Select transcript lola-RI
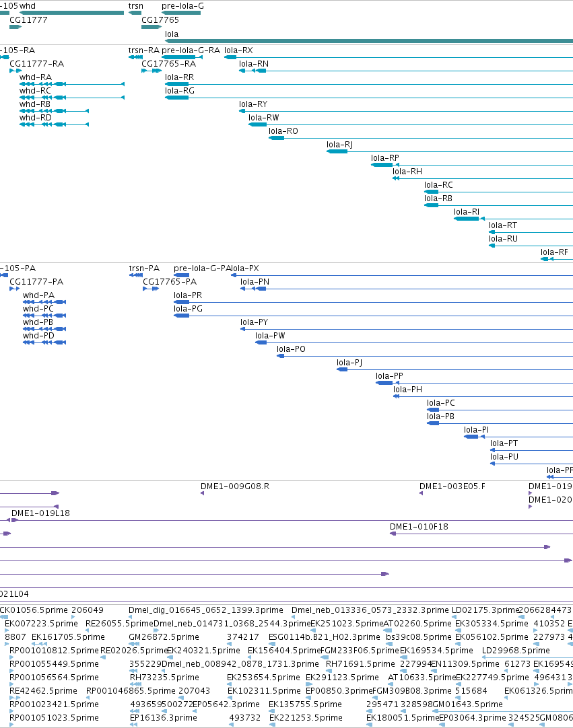Screen dimensions: 573x728 click(x=514, y=219)
